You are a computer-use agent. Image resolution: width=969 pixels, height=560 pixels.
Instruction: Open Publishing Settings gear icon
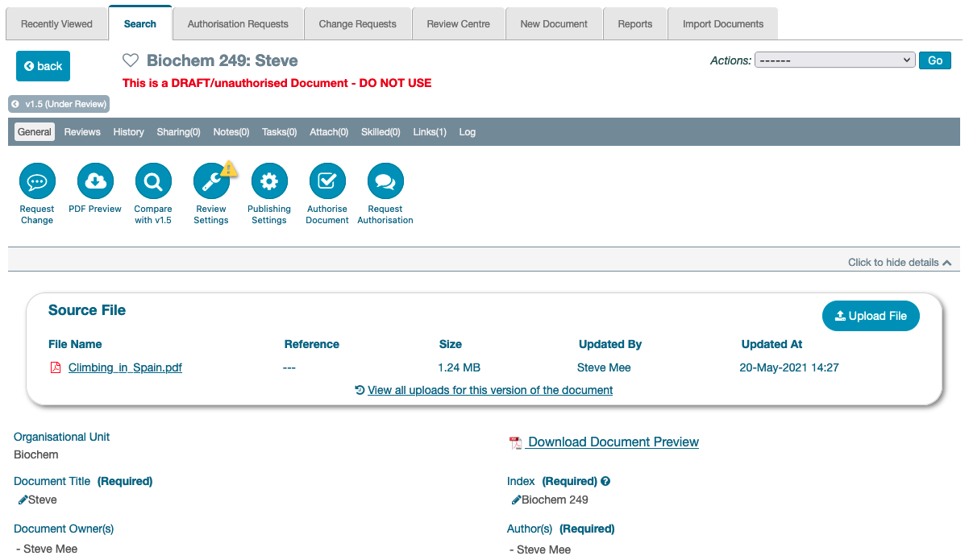coord(269,181)
